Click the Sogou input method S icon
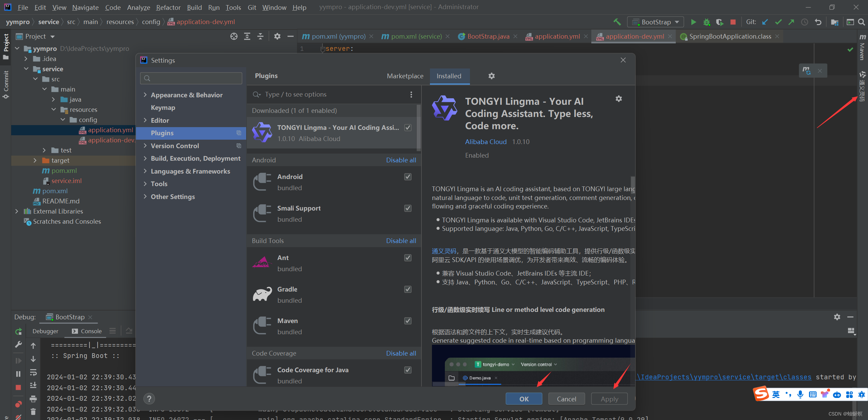Viewport: 868px width, 420px height. click(x=761, y=394)
